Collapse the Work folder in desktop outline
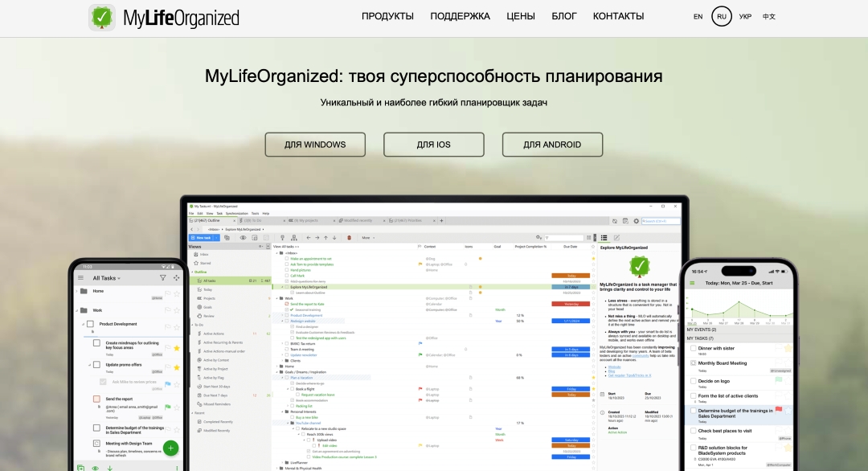The image size is (868, 471). 276,298
